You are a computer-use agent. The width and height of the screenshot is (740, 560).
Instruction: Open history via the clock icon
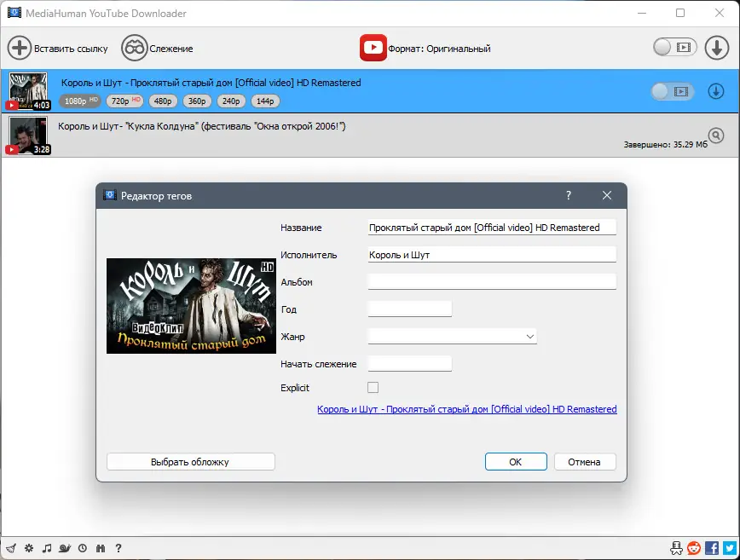(x=84, y=548)
